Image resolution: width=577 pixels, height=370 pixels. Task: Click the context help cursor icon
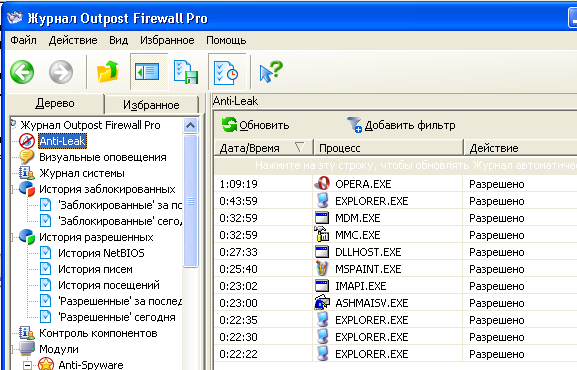click(x=271, y=71)
